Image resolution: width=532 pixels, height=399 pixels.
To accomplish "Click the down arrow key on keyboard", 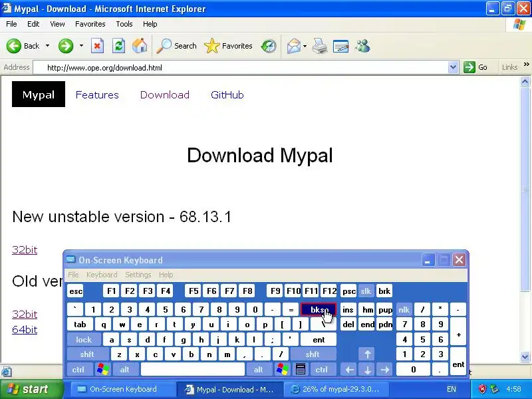I will 368,369.
